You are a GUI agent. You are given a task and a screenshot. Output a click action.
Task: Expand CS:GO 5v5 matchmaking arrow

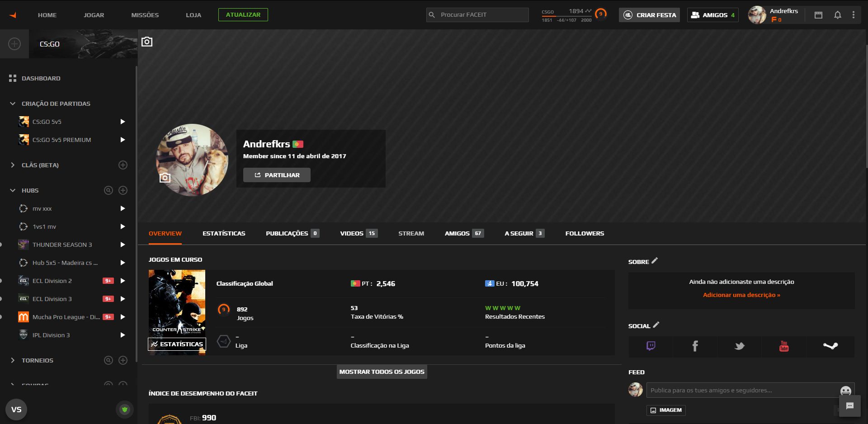pos(123,122)
